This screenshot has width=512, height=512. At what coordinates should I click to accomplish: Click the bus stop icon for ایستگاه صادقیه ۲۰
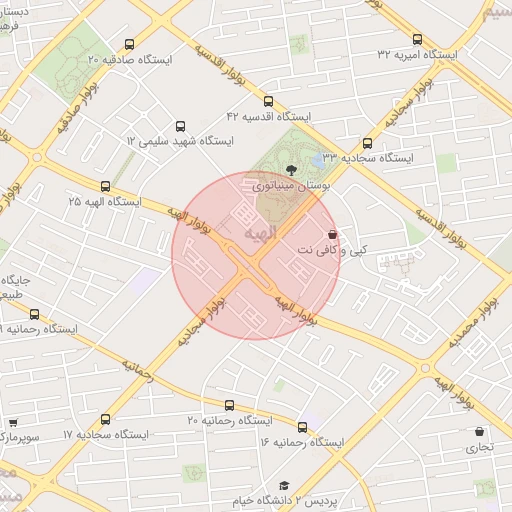click(x=130, y=44)
